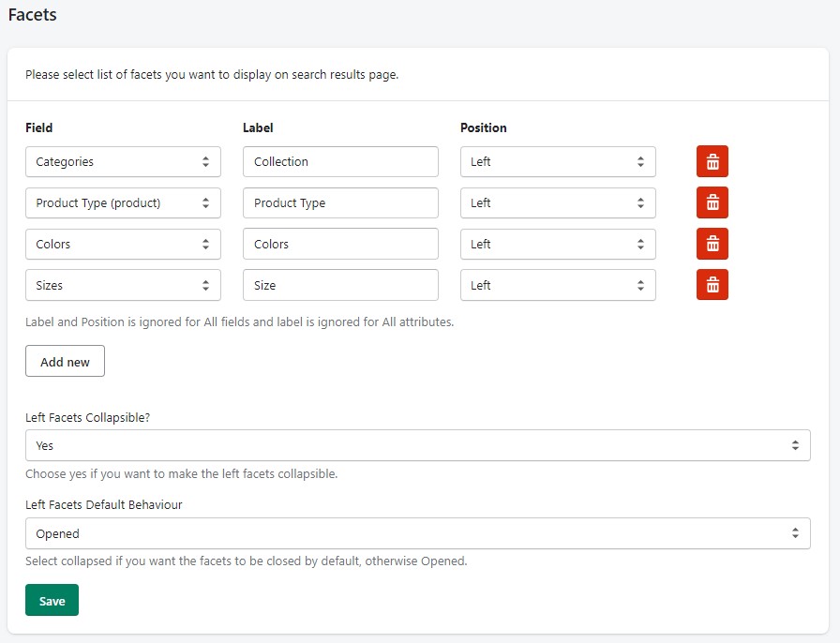The height and width of the screenshot is (643, 840).
Task: Open the Product Type (product) field dropdown
Action: pyautogui.click(x=123, y=203)
